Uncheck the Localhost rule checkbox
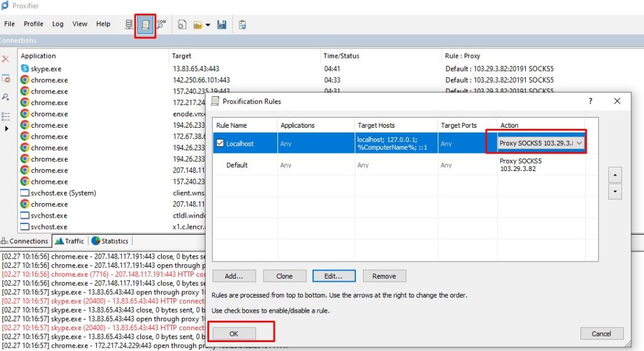 pyautogui.click(x=220, y=143)
